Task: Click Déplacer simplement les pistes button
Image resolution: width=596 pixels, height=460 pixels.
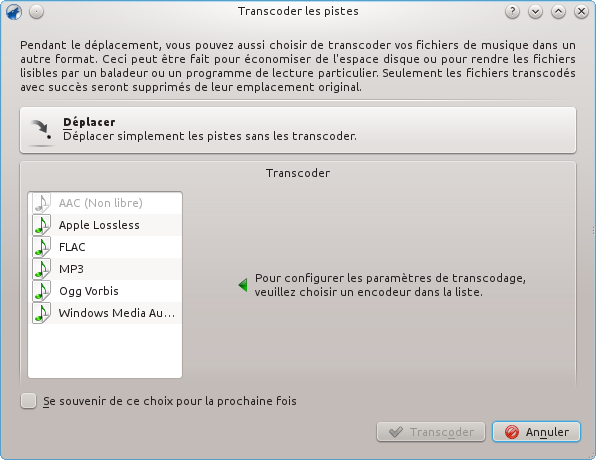Action: click(298, 130)
